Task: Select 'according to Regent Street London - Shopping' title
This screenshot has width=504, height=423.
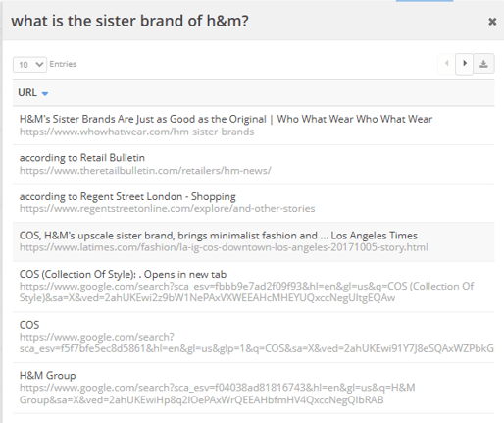Action: 127,196
